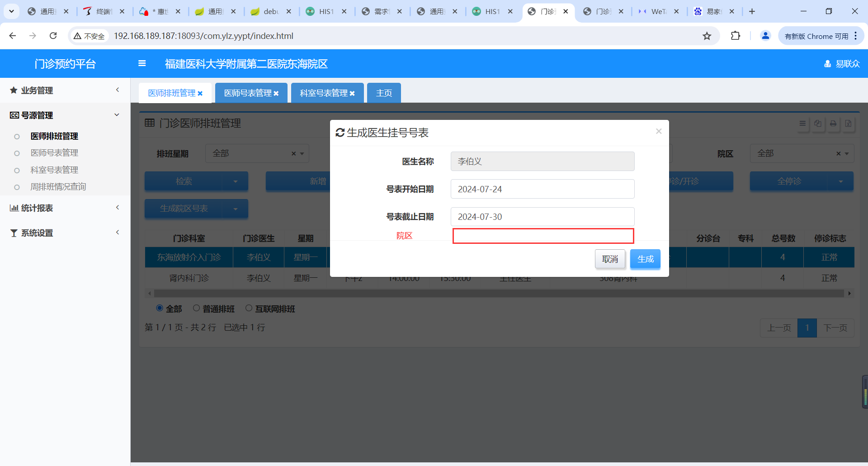Clear the 排班星期 selection with the x
The height and width of the screenshot is (466, 868).
pyautogui.click(x=293, y=154)
